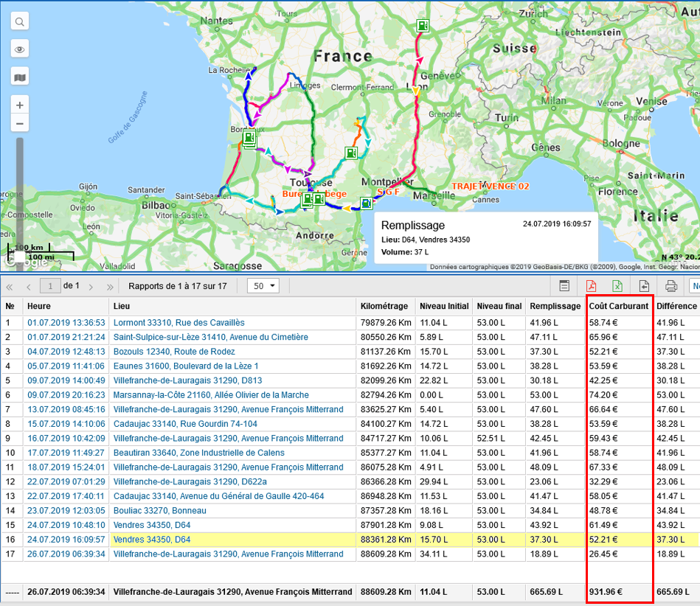Sort by the Niveau Initial column
This screenshot has width=700, height=606.
pos(444,306)
